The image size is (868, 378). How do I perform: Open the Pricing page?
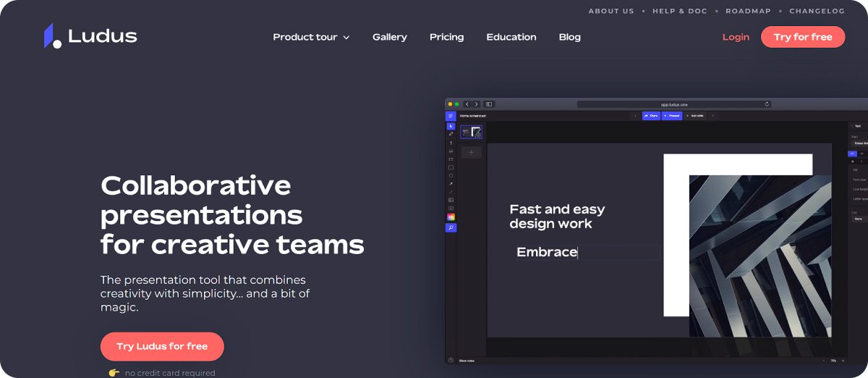coord(447,37)
